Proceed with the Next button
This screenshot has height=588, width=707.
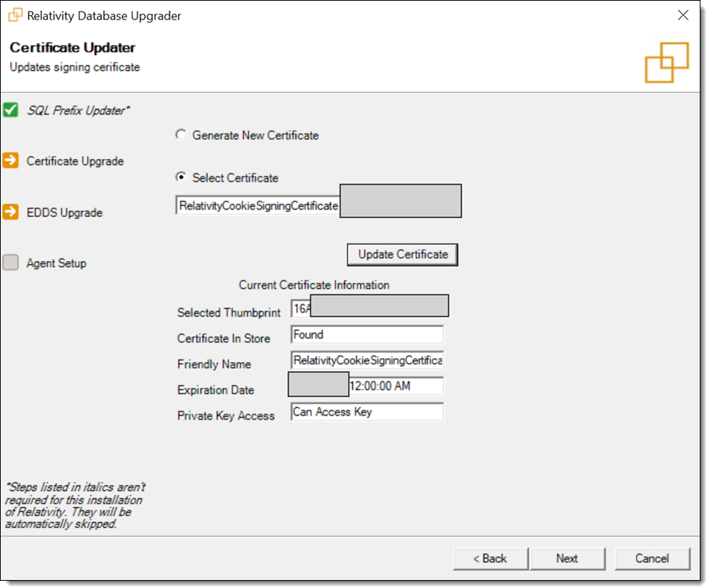(x=567, y=559)
